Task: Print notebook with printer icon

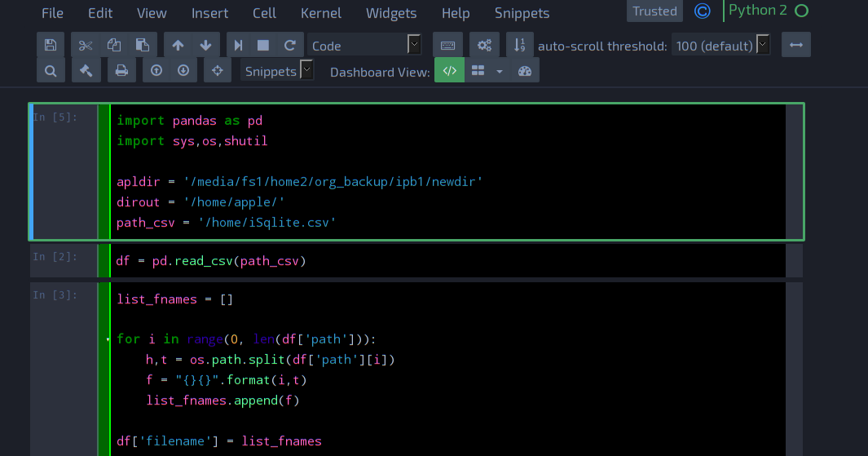Action: coord(121,71)
